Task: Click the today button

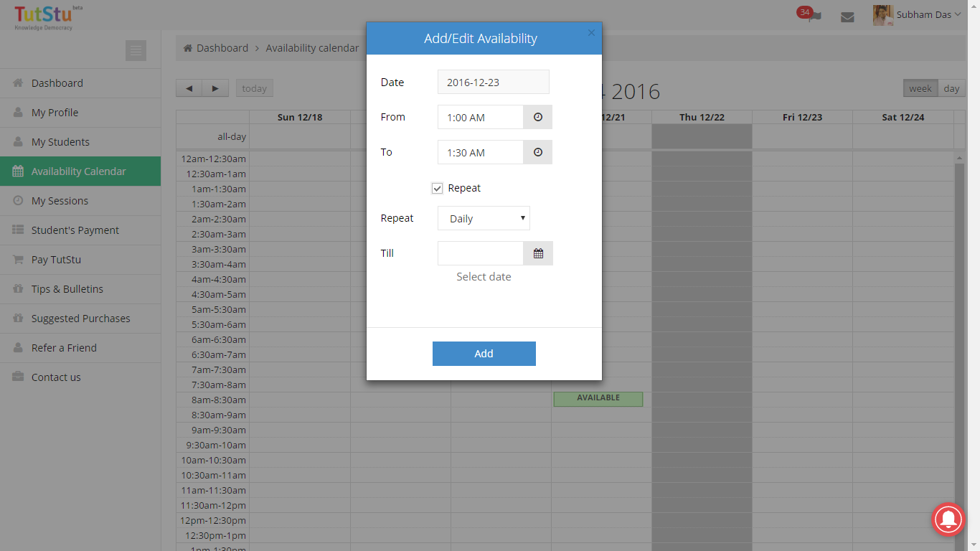Action: pos(255,88)
